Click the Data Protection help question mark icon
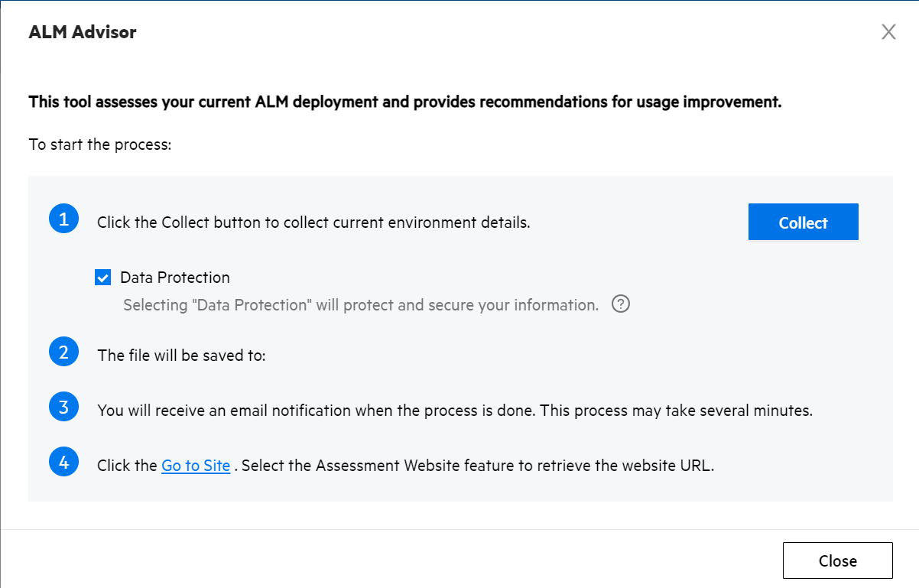Screen dimensions: 919x588 click(621, 304)
